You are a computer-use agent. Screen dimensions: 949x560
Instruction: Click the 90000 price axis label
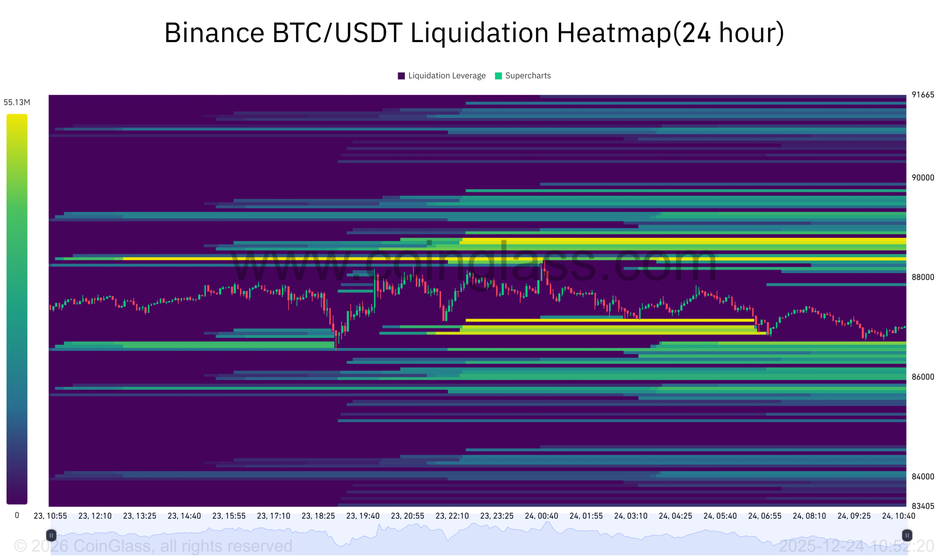point(923,178)
